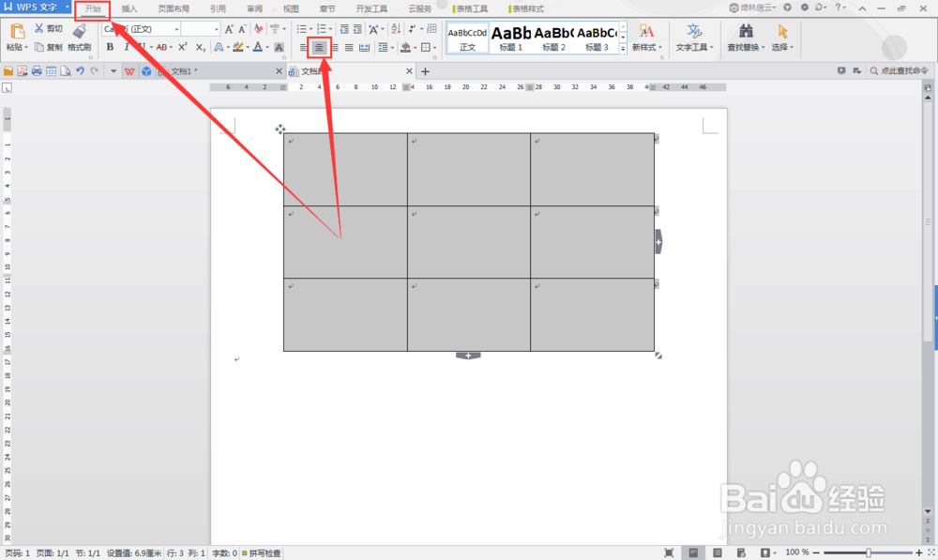Decrease font size with the A- icon
Image resolution: width=938 pixels, height=560 pixels.
tap(242, 29)
